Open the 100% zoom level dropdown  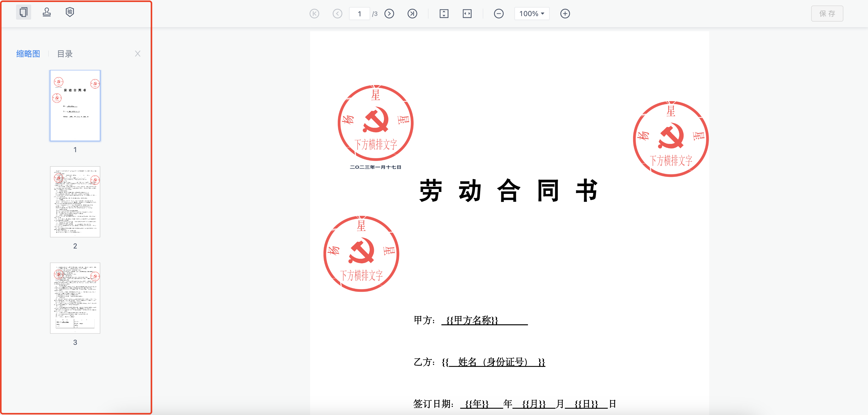(532, 14)
